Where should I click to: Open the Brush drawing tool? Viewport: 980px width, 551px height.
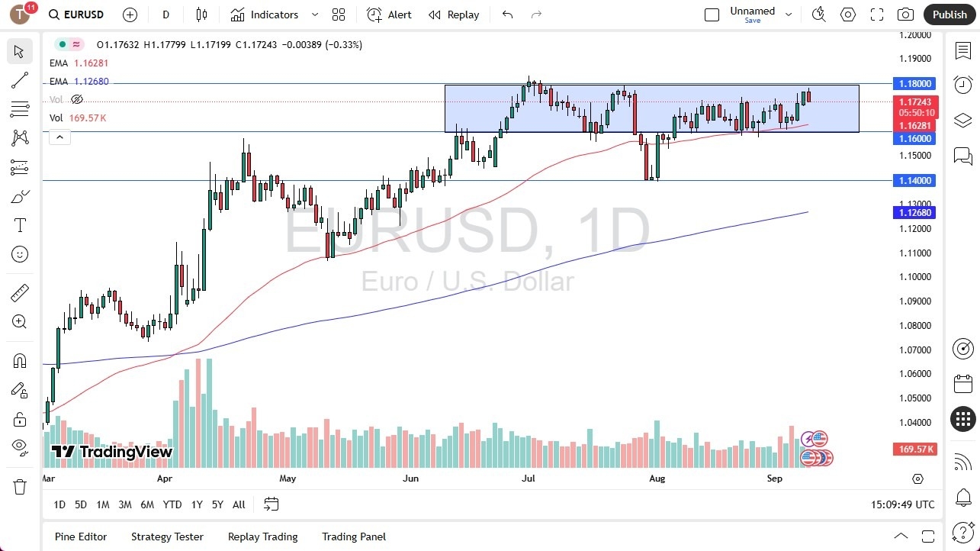[20, 195]
